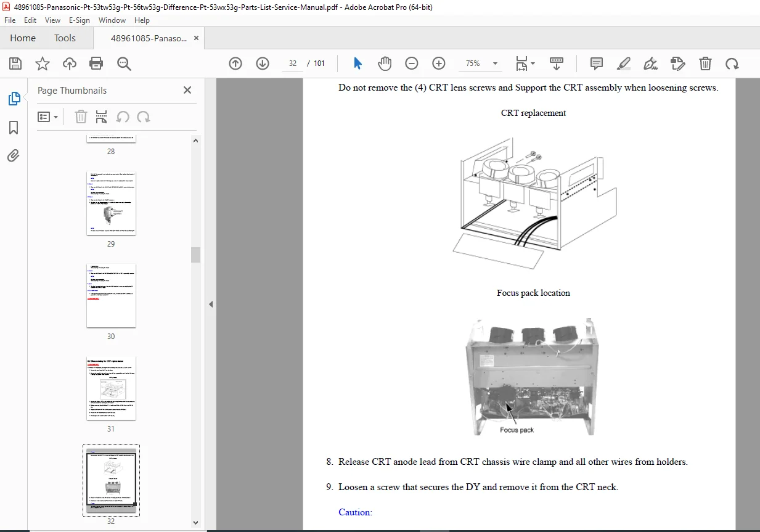Open the fit page options tool
The image size is (760, 532).
click(x=525, y=63)
